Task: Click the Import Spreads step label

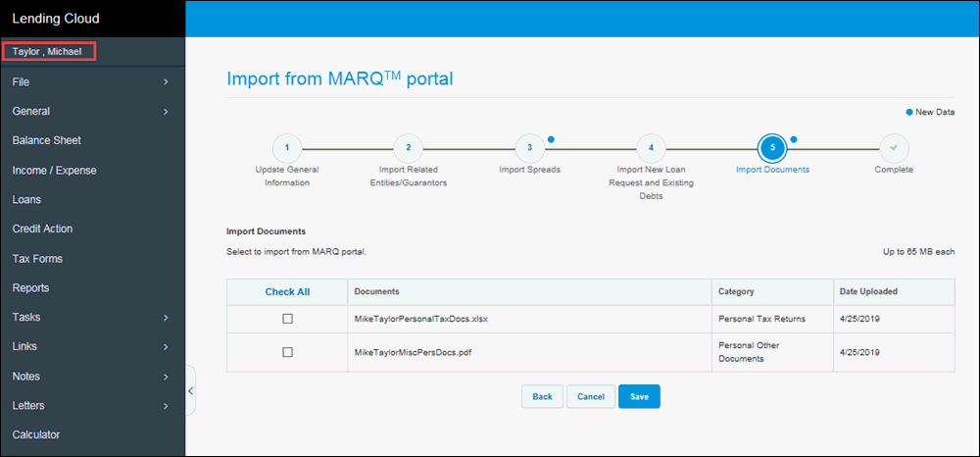Action: (x=530, y=170)
